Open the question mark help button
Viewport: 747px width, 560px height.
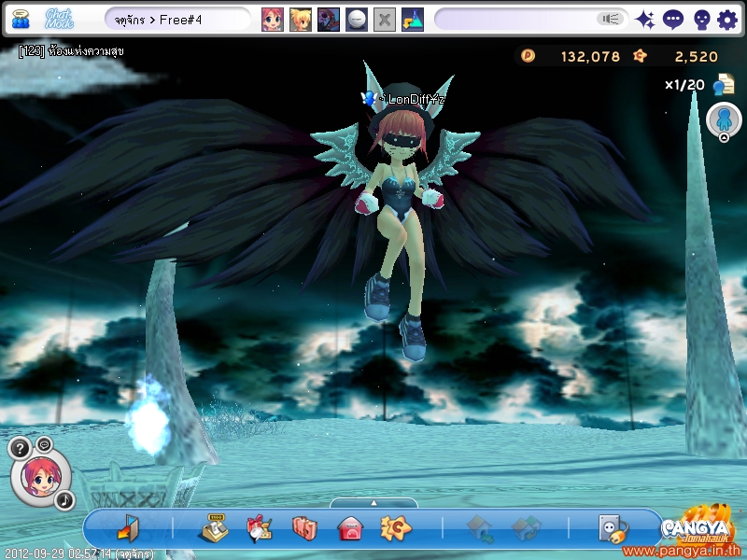(x=20, y=449)
